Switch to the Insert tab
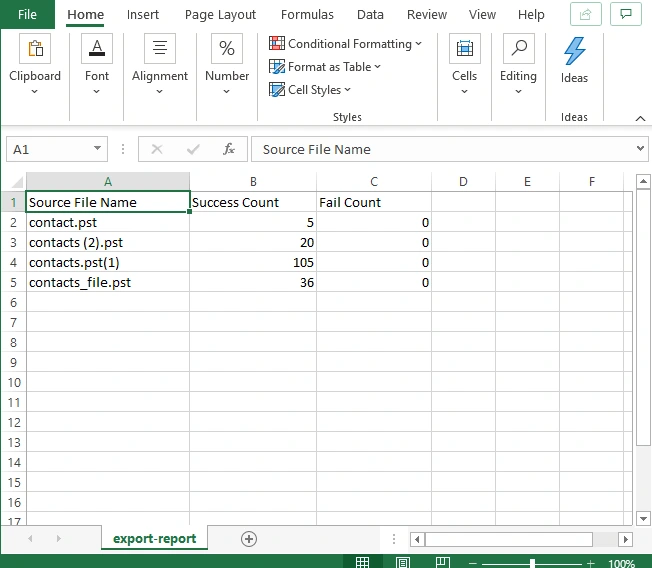Image resolution: width=652 pixels, height=568 pixels. click(143, 15)
